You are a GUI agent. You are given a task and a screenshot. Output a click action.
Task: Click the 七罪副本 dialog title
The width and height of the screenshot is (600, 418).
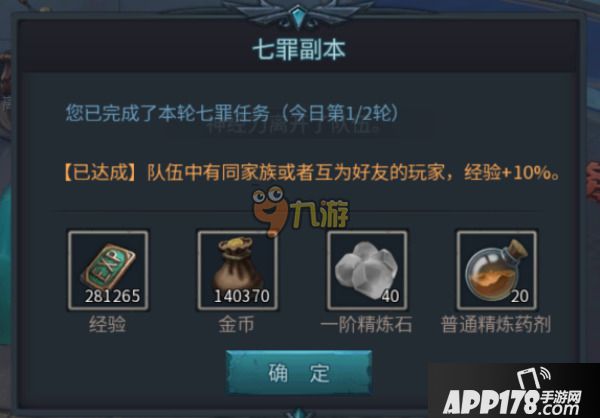[x=299, y=50]
